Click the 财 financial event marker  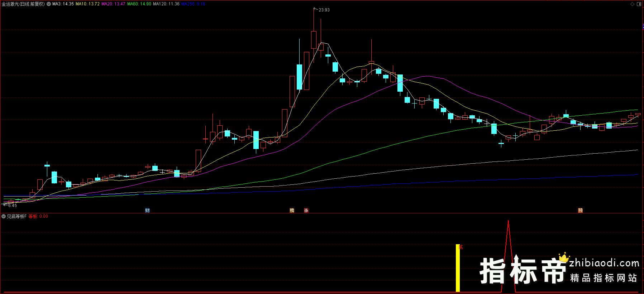[x=147, y=211]
